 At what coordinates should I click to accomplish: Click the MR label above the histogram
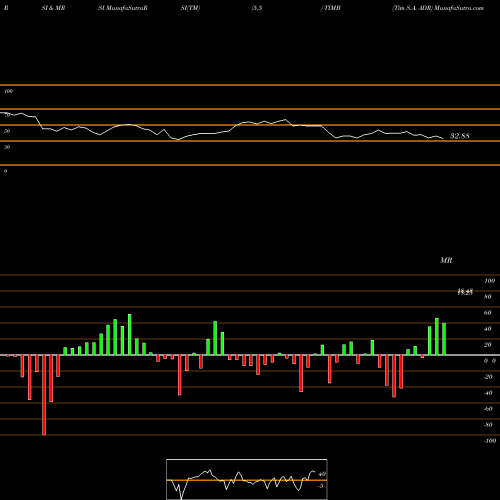446,260
